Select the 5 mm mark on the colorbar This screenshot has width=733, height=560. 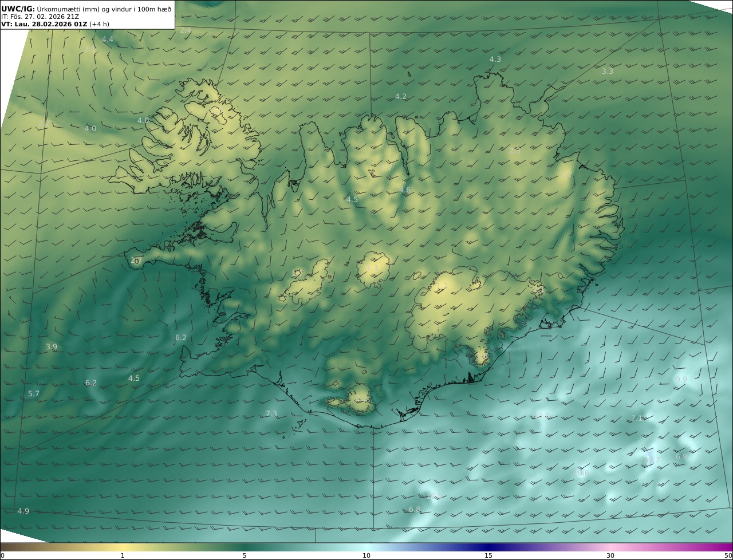click(245, 555)
